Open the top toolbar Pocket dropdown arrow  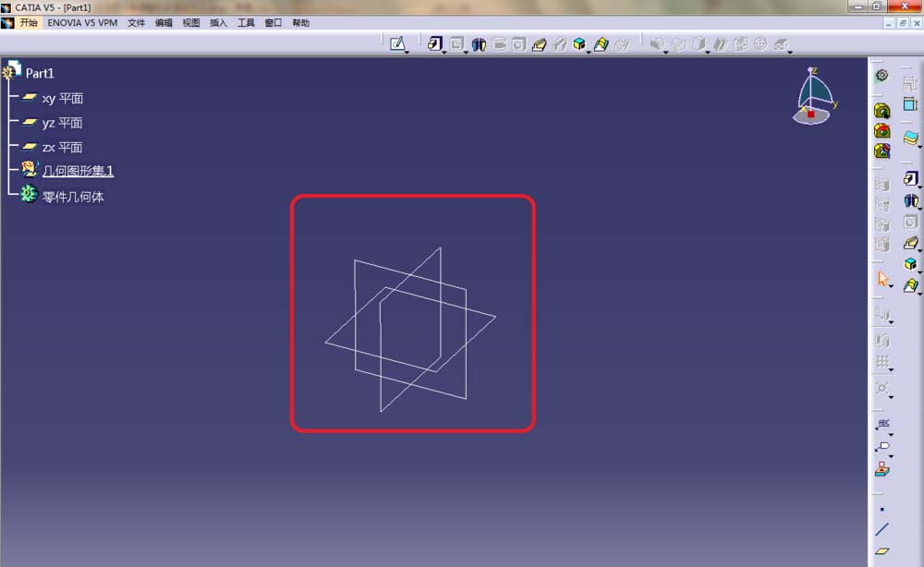tap(466, 53)
